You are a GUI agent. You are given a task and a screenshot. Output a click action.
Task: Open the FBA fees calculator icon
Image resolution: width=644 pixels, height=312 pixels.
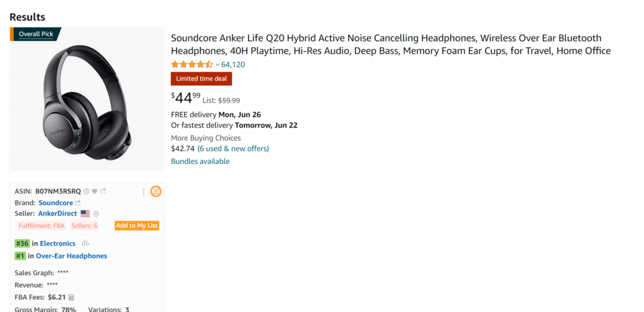(x=72, y=297)
